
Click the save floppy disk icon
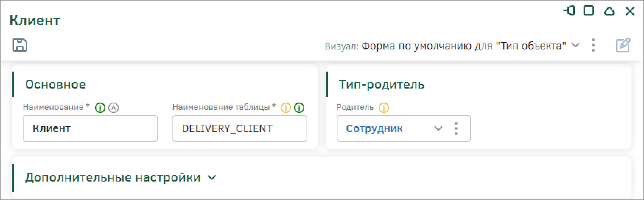pyautogui.click(x=20, y=45)
